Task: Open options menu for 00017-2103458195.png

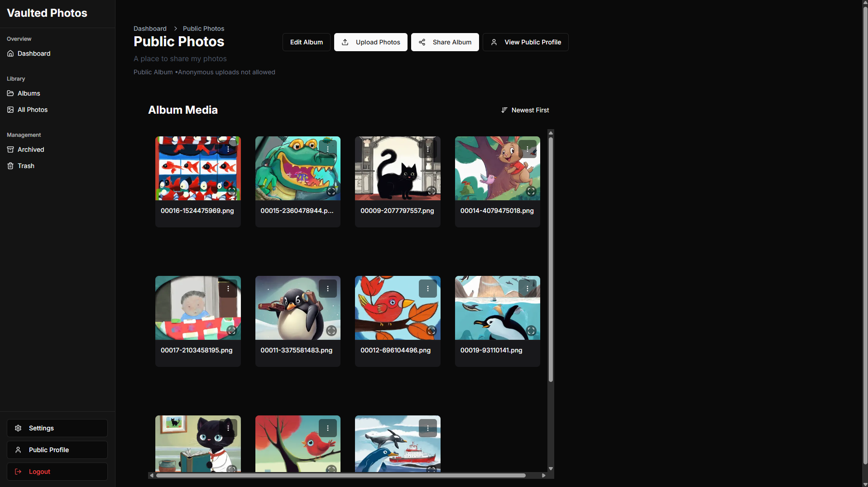Action: pyautogui.click(x=228, y=289)
